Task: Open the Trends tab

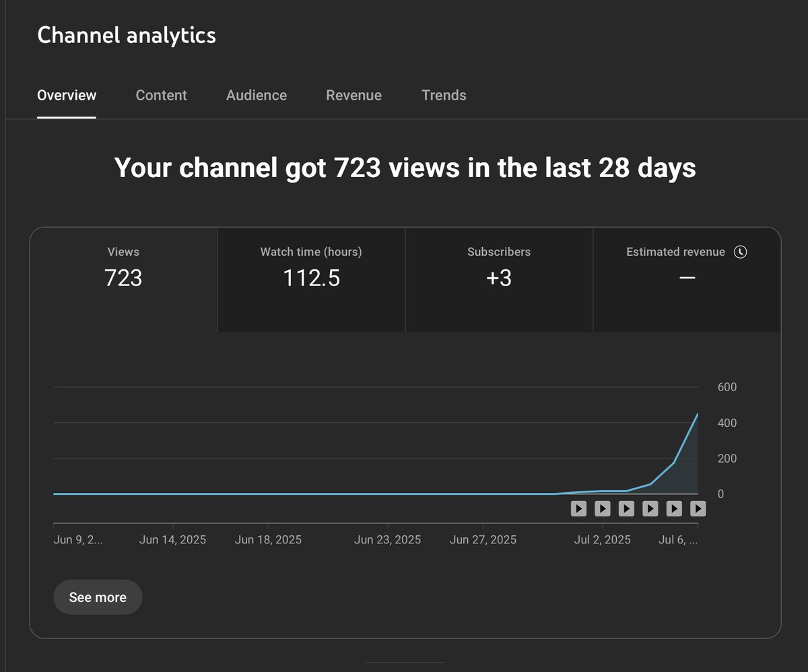Action: 444,96
